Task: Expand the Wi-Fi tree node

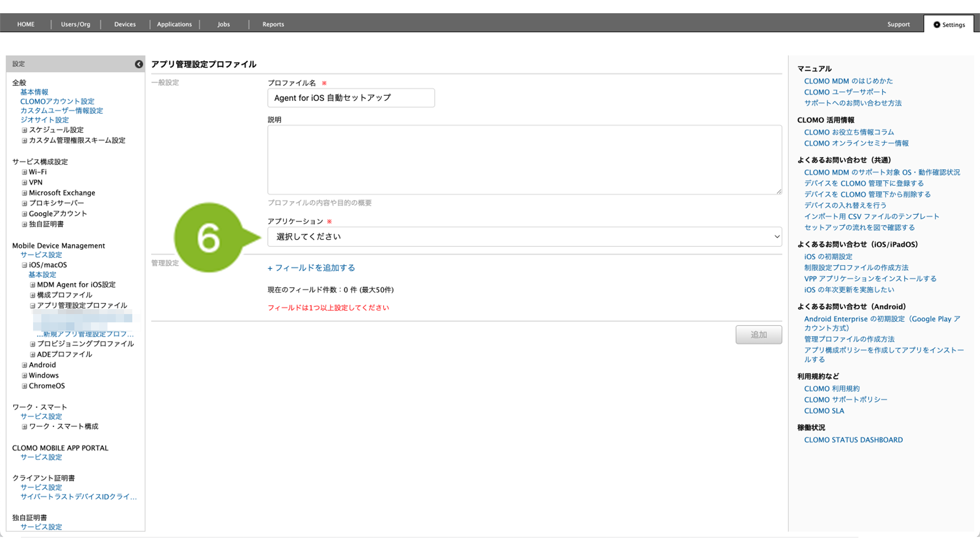Action: (24, 172)
